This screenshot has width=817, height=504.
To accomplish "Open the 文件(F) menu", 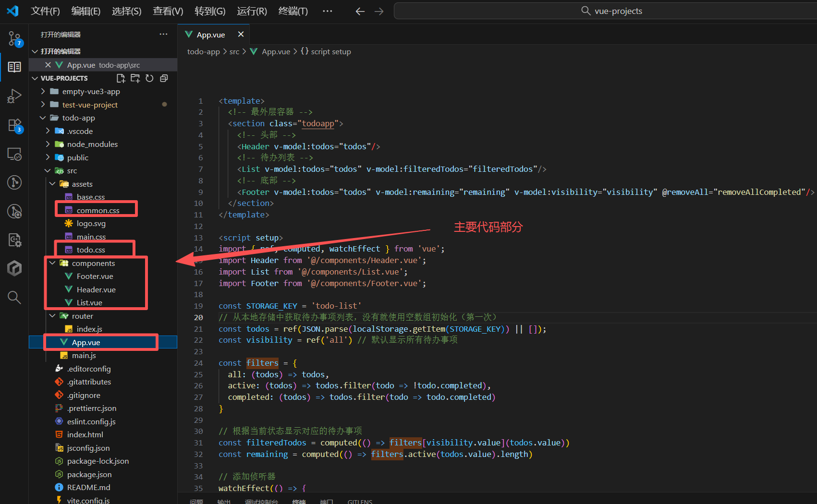I will point(46,11).
